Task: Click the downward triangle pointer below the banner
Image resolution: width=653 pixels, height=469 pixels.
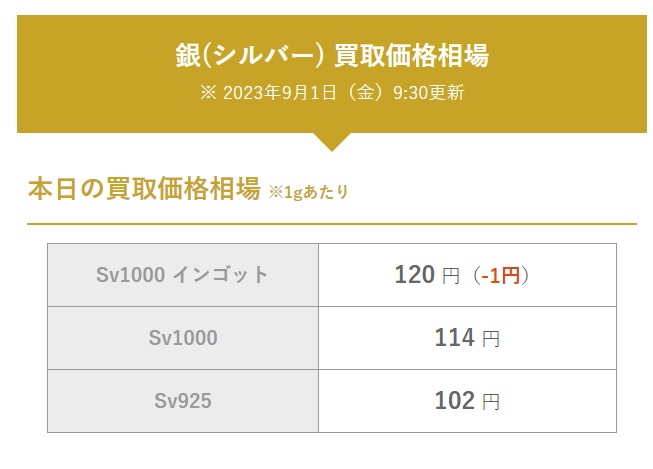Action: click(x=332, y=142)
